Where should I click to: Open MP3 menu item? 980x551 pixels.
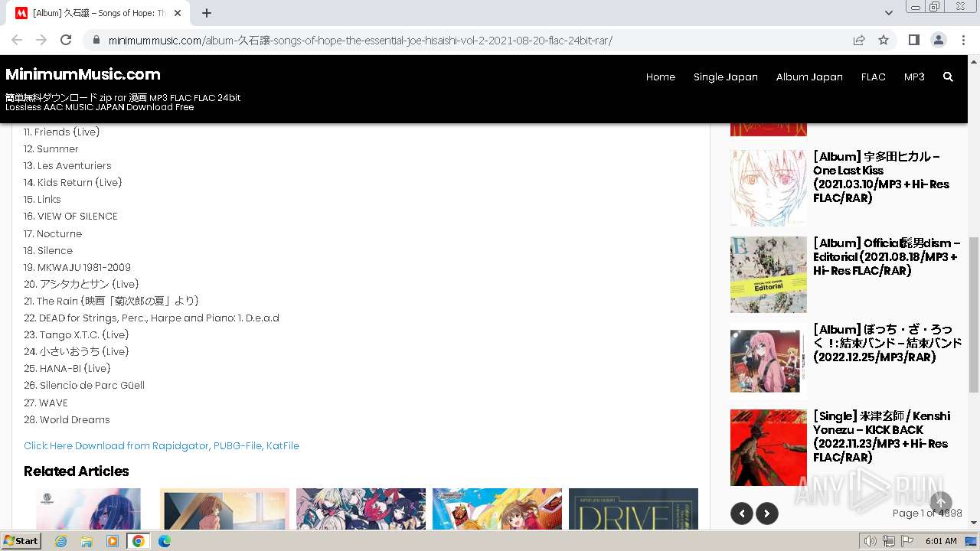pyautogui.click(x=914, y=77)
